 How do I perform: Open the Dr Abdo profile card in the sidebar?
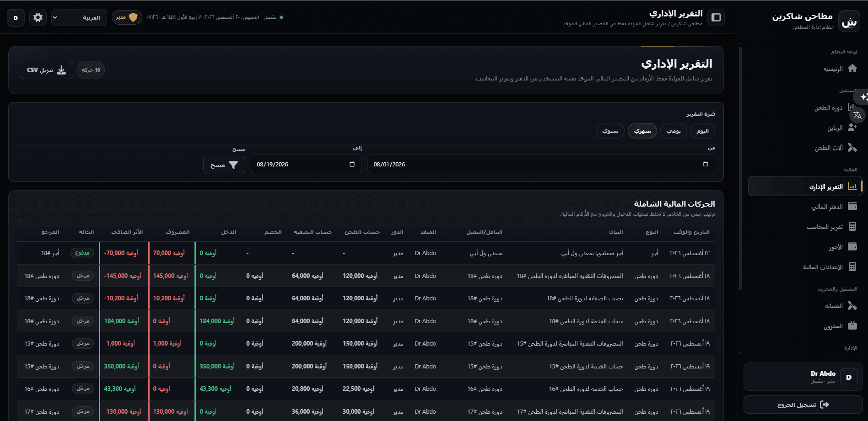point(803,377)
